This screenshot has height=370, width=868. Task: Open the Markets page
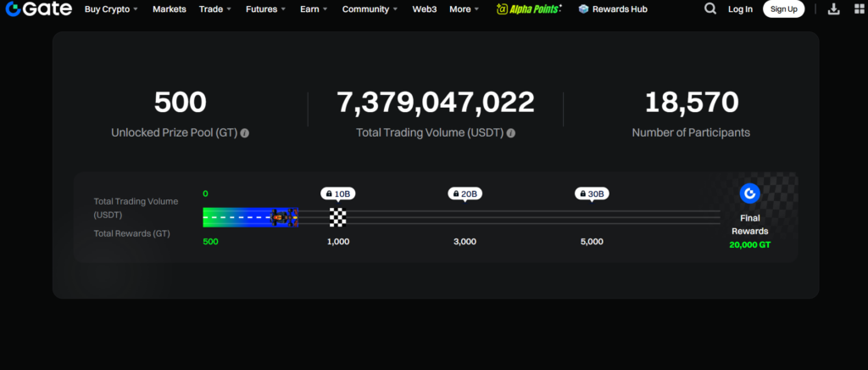pos(170,9)
